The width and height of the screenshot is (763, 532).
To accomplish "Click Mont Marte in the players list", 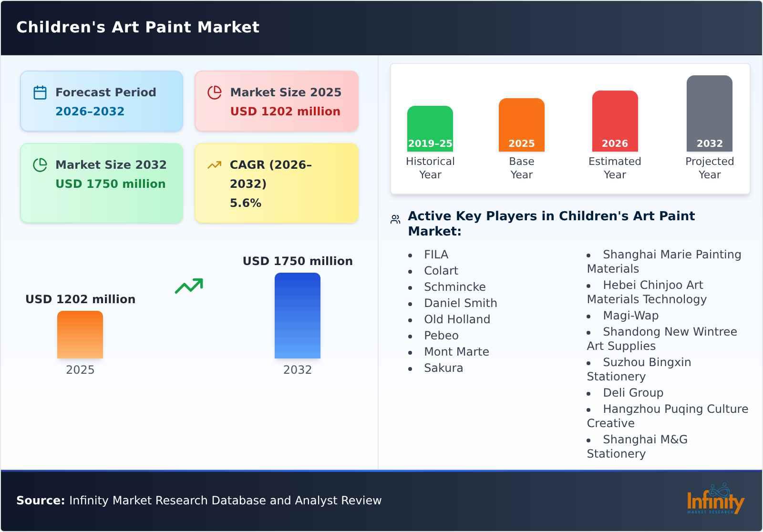I will (x=456, y=352).
